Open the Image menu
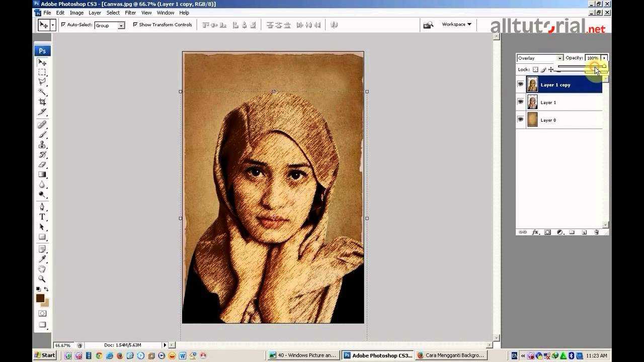Image resolution: width=644 pixels, height=362 pixels. click(x=76, y=13)
